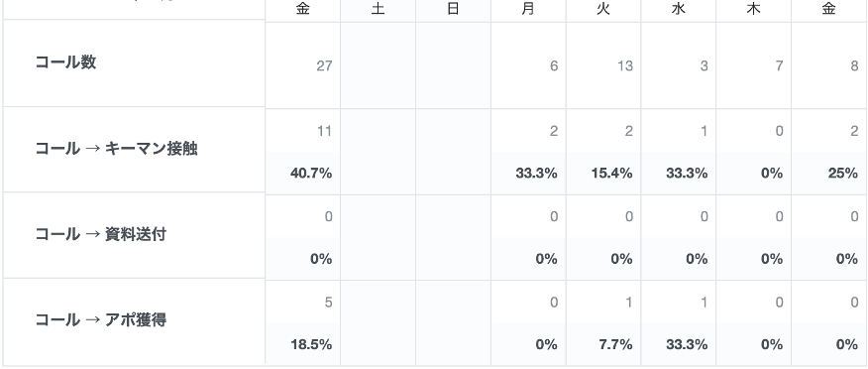Click the 15.4% key-man contact rate
Image resolution: width=868 pixels, height=369 pixels.
click(611, 174)
